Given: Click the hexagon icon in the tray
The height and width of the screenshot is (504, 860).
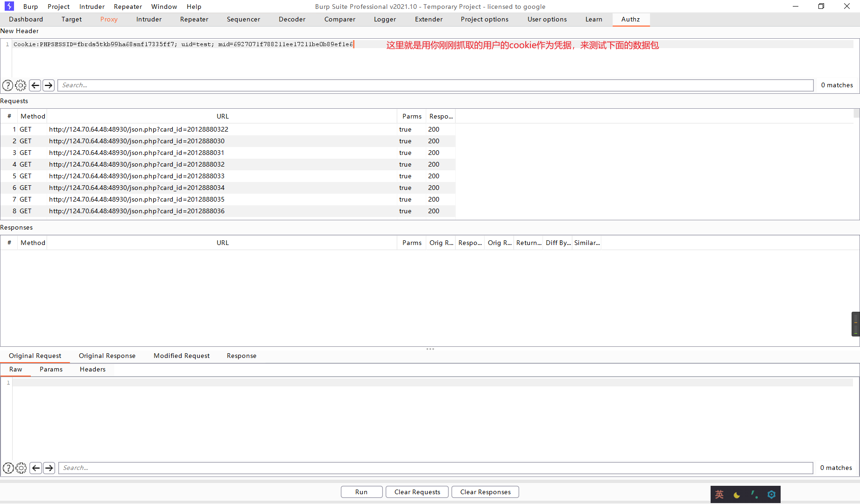Looking at the screenshot, I should click(771, 495).
